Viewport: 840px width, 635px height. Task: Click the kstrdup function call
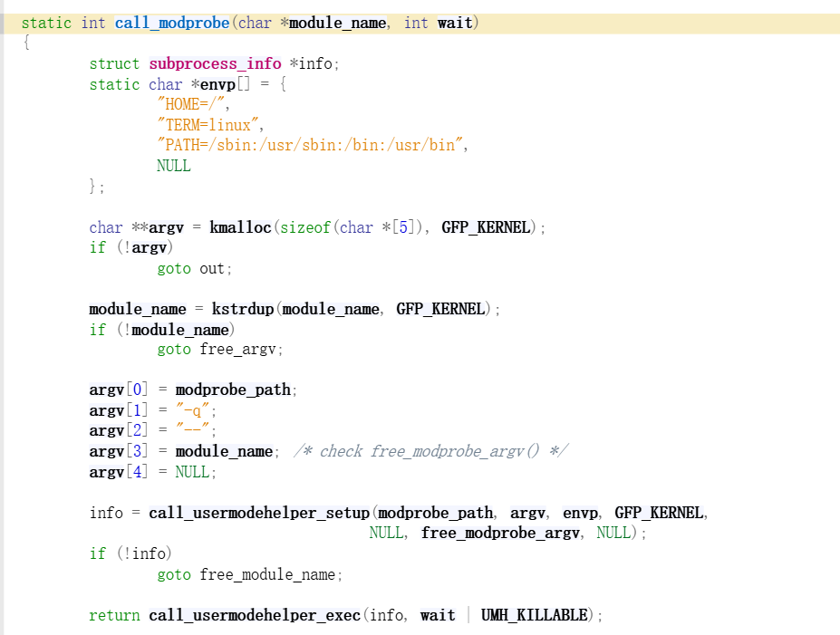pos(243,309)
